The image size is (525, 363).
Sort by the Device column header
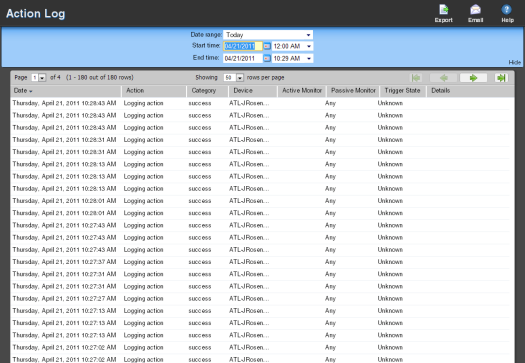(253, 91)
